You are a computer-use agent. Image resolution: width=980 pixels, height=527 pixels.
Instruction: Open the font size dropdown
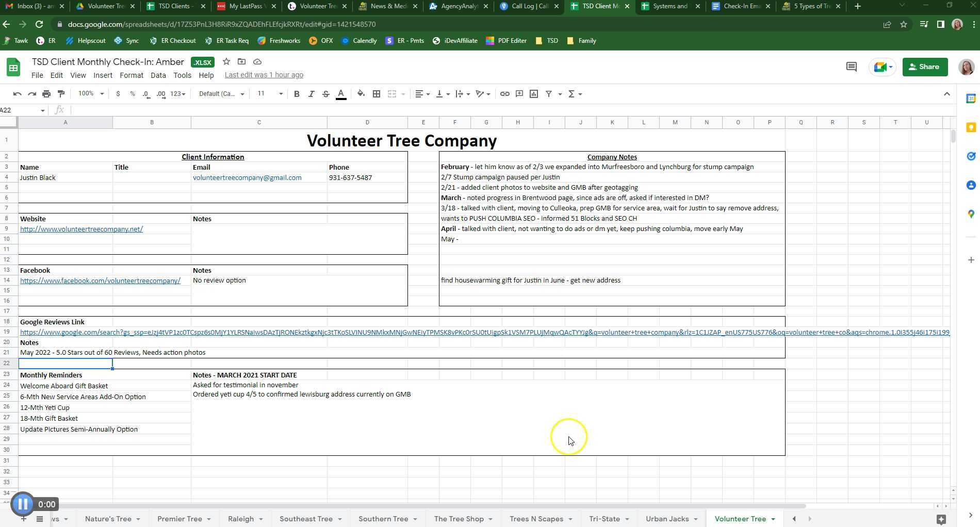point(270,94)
